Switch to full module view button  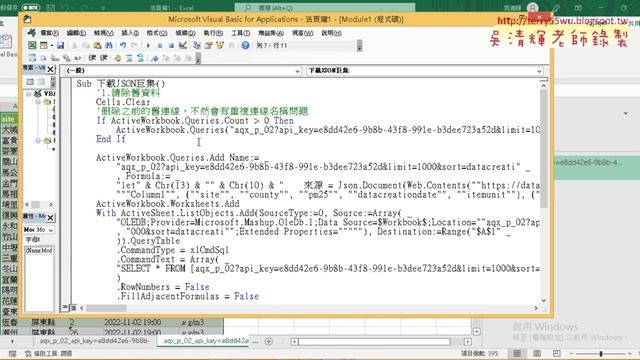pyautogui.click(x=73, y=308)
